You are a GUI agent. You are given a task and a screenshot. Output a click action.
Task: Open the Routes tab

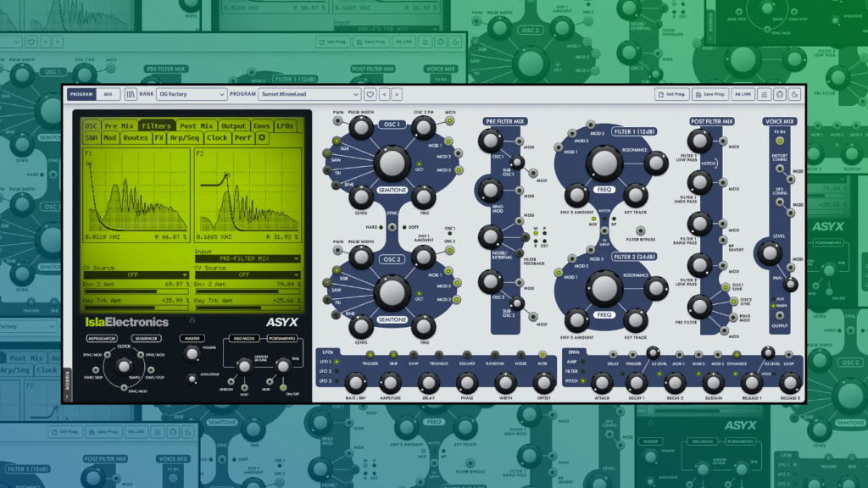pos(136,137)
